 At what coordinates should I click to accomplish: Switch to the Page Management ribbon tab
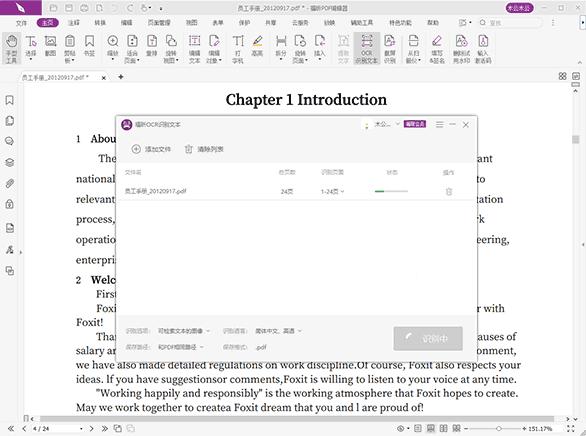[x=159, y=23]
